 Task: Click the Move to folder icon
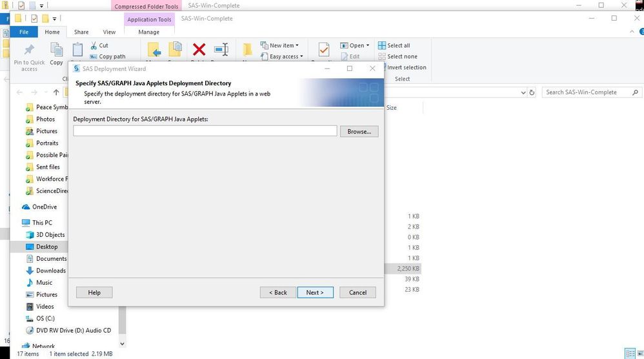[x=154, y=50]
